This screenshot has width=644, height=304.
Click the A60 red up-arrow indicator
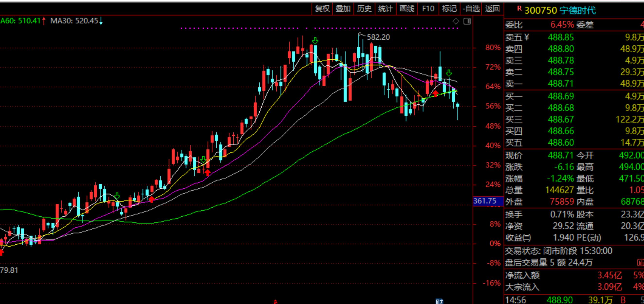coord(44,21)
